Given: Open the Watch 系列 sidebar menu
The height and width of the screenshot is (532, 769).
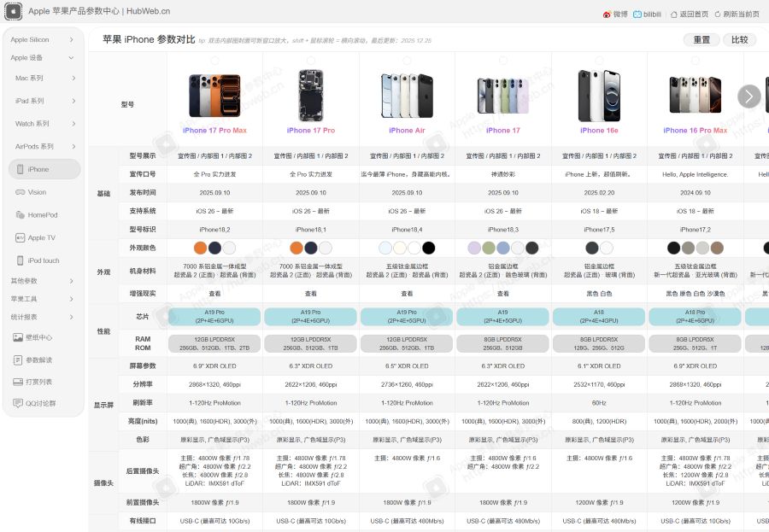Looking at the screenshot, I should point(39,123).
